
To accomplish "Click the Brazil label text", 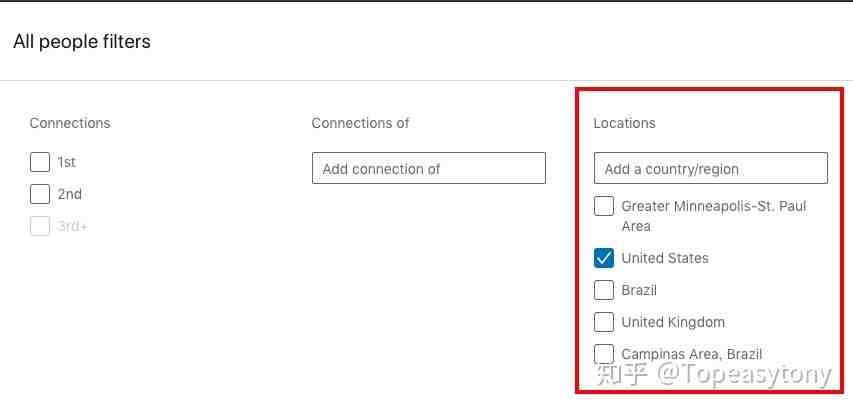I will 639,290.
